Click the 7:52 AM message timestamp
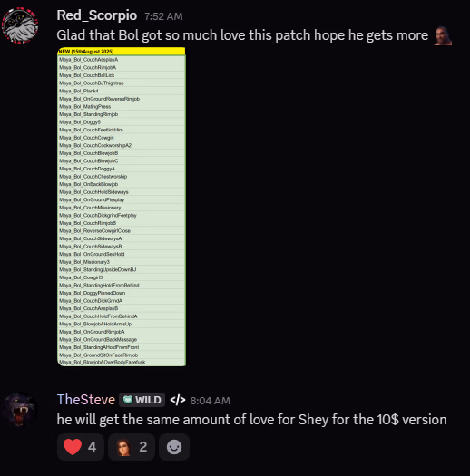470x476 pixels. 163,16
